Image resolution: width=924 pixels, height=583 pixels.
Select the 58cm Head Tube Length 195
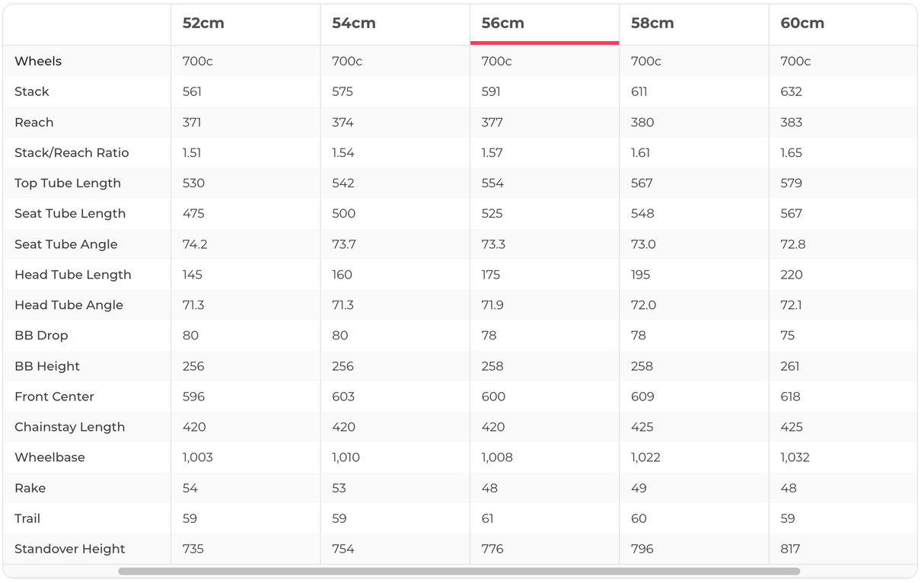coord(642,275)
